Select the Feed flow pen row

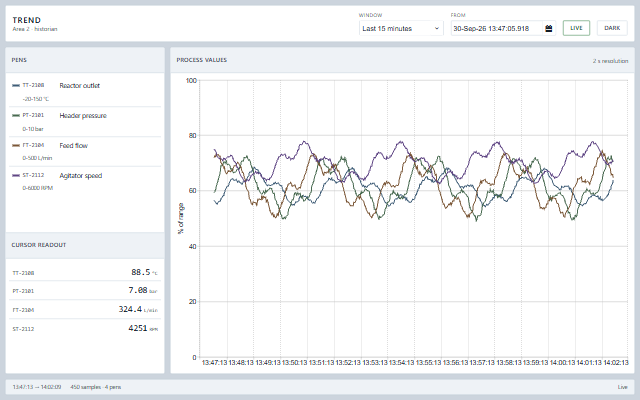pos(85,151)
